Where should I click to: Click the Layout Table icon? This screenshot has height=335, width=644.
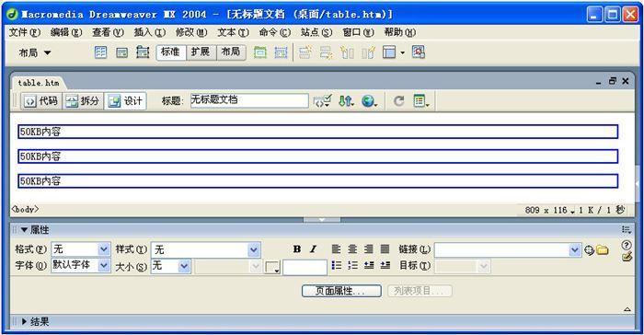[260, 52]
